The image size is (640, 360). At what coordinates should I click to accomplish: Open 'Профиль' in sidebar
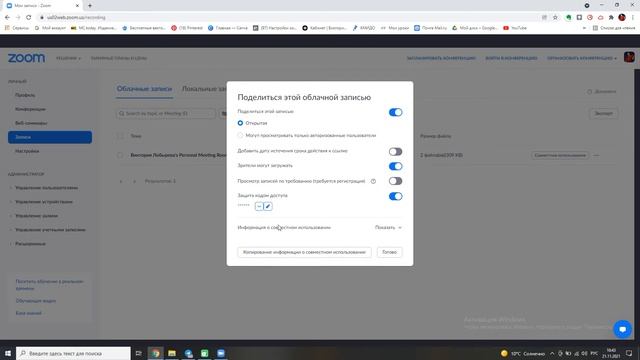[x=25, y=95]
